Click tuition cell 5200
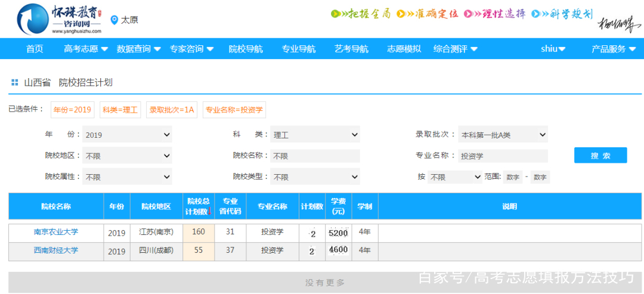This screenshot has width=644, height=294. click(x=339, y=233)
